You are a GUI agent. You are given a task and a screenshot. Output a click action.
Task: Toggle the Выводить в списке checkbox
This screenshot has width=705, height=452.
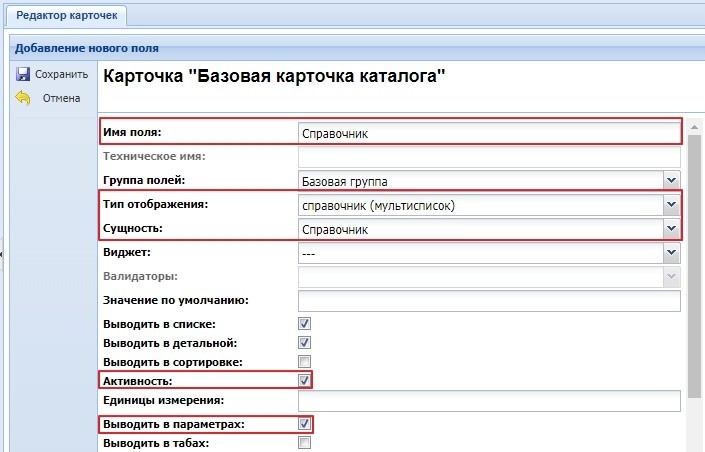coord(305,324)
